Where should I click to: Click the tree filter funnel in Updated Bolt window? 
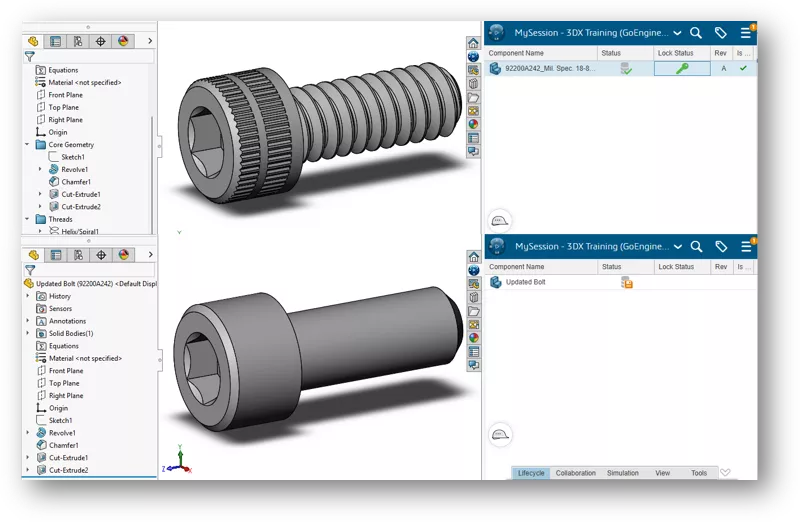pyautogui.click(x=30, y=270)
